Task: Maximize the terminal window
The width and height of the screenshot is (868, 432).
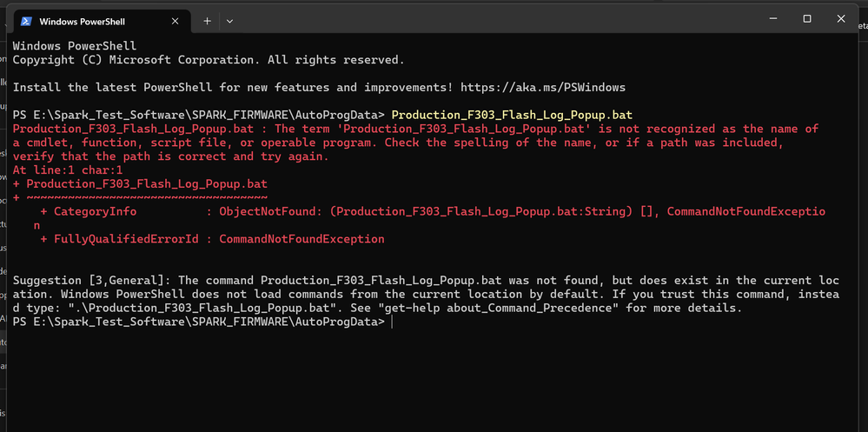Action: coord(807,19)
